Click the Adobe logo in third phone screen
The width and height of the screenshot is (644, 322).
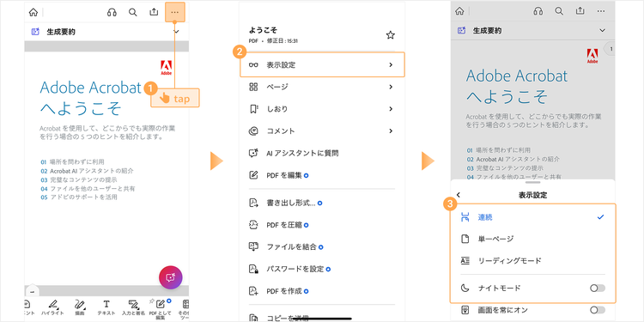click(x=592, y=56)
